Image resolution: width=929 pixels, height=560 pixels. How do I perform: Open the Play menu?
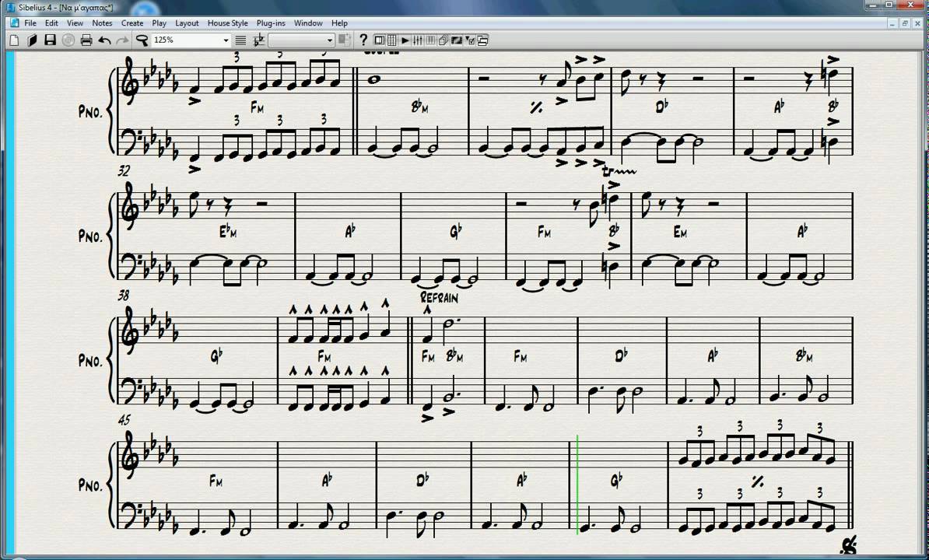pyautogui.click(x=159, y=23)
